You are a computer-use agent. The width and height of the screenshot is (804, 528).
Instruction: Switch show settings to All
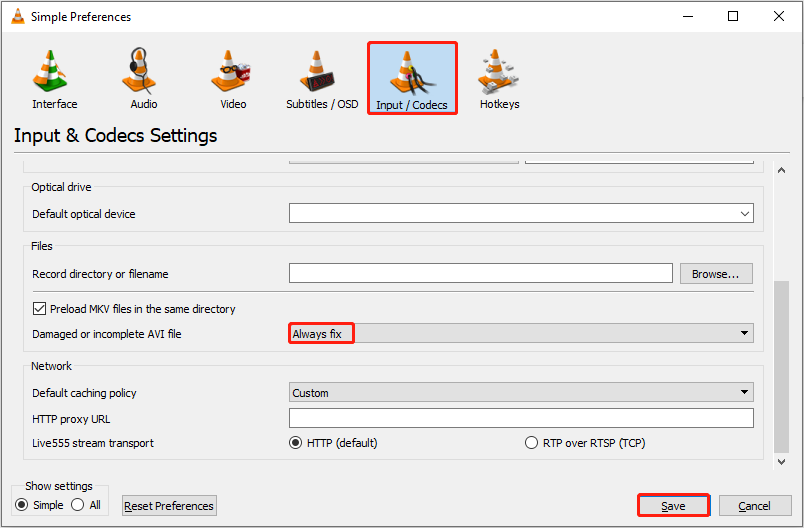(x=77, y=505)
